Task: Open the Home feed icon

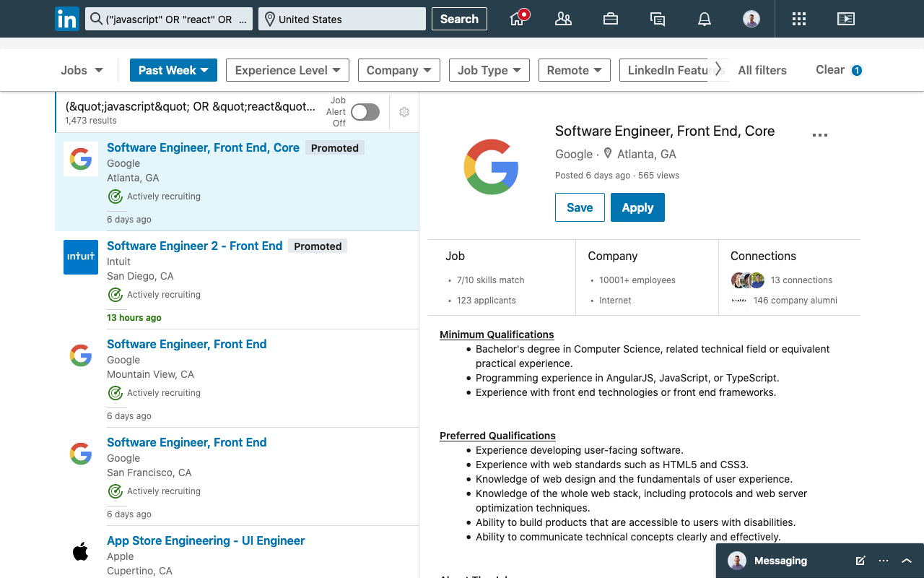Action: click(x=518, y=19)
